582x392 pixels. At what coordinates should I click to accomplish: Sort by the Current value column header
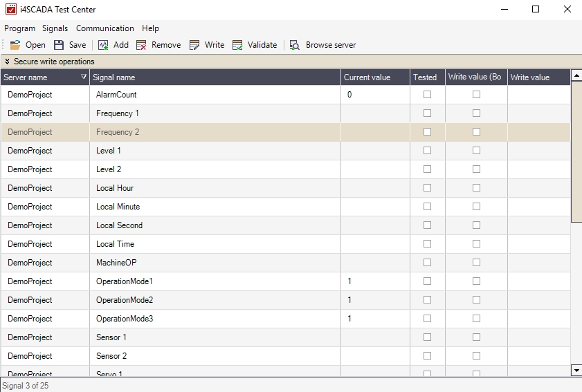(367, 77)
